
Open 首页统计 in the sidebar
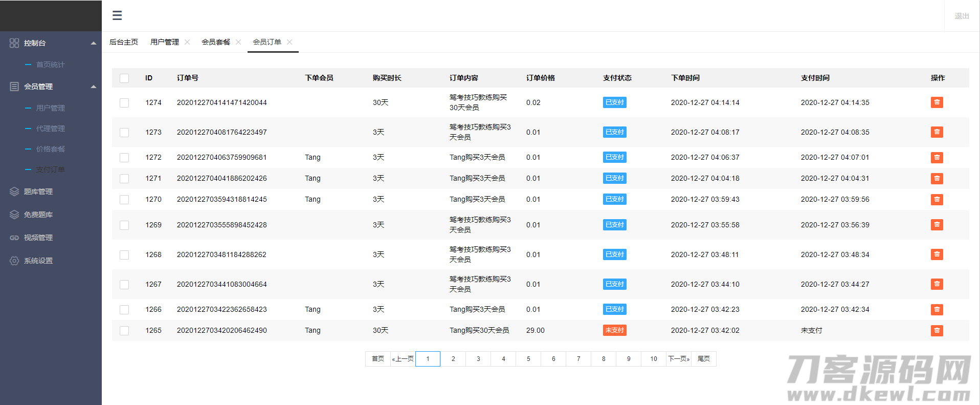50,65
